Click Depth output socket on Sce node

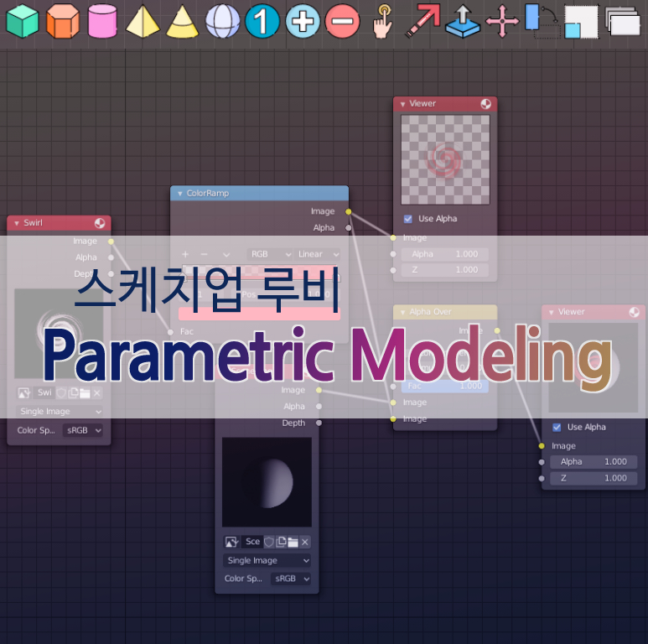(x=319, y=423)
